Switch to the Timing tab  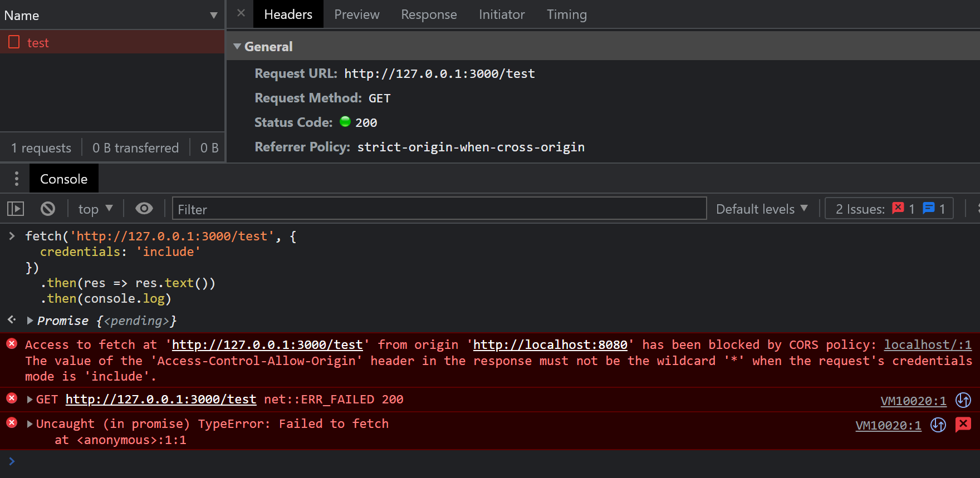(566, 14)
